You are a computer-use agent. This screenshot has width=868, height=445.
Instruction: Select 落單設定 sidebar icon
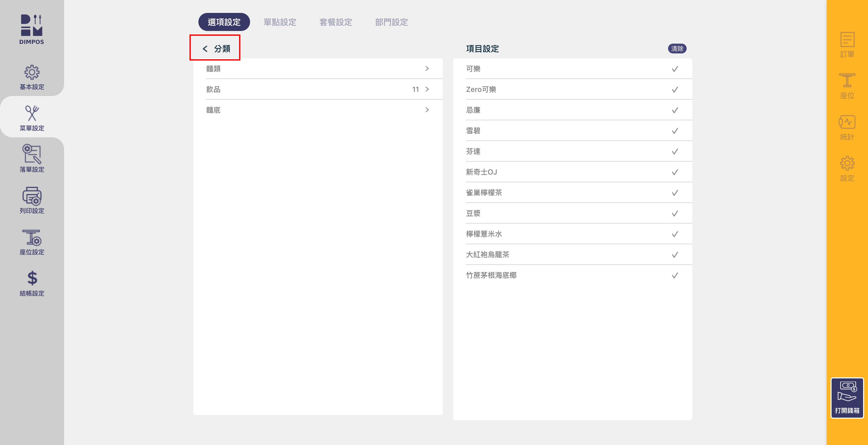32,158
